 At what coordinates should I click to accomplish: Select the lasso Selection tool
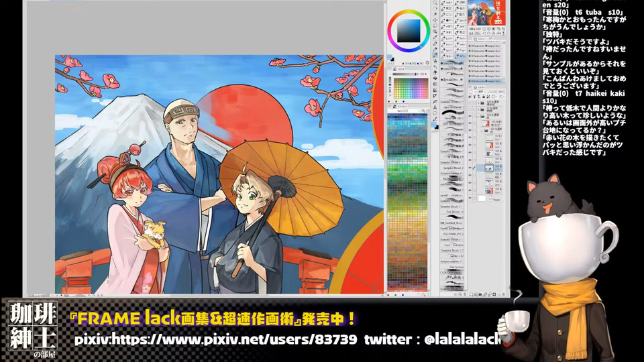point(435,25)
